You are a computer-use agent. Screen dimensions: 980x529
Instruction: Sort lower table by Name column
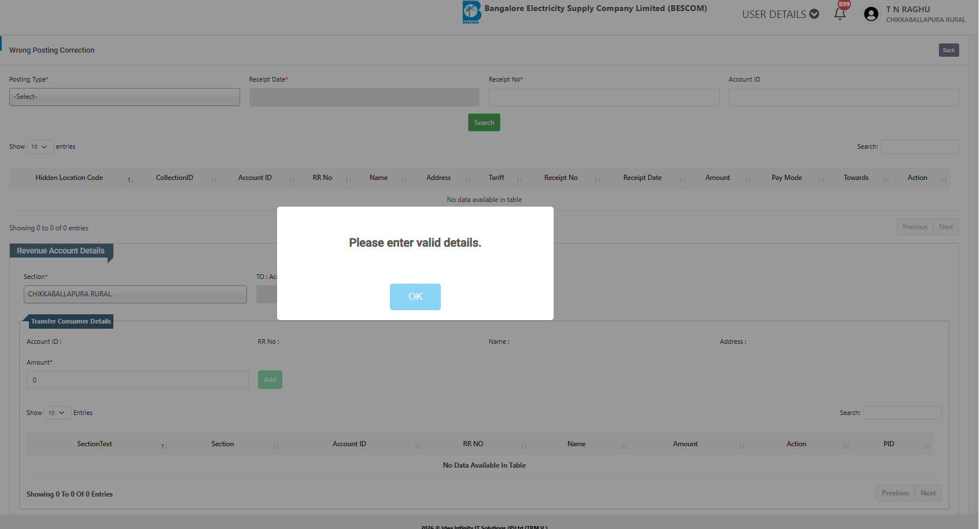coord(581,444)
